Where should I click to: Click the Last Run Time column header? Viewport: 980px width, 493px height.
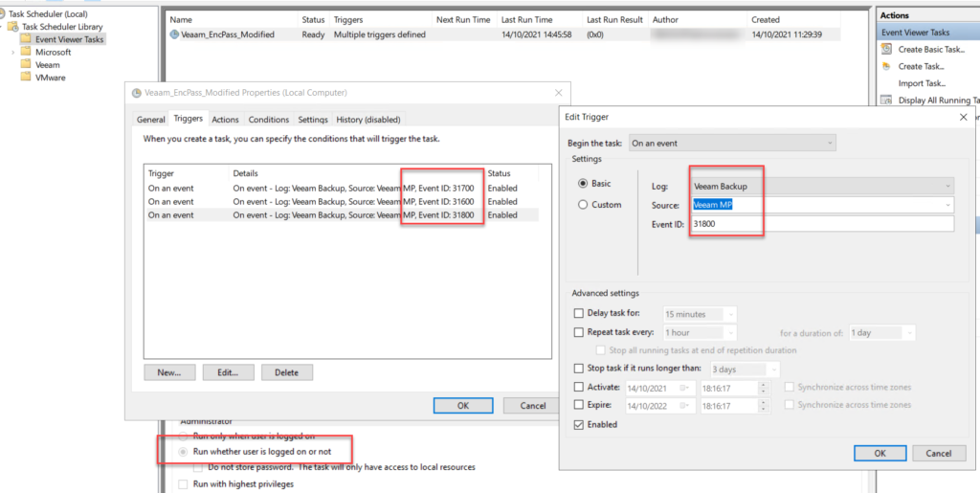(540, 20)
